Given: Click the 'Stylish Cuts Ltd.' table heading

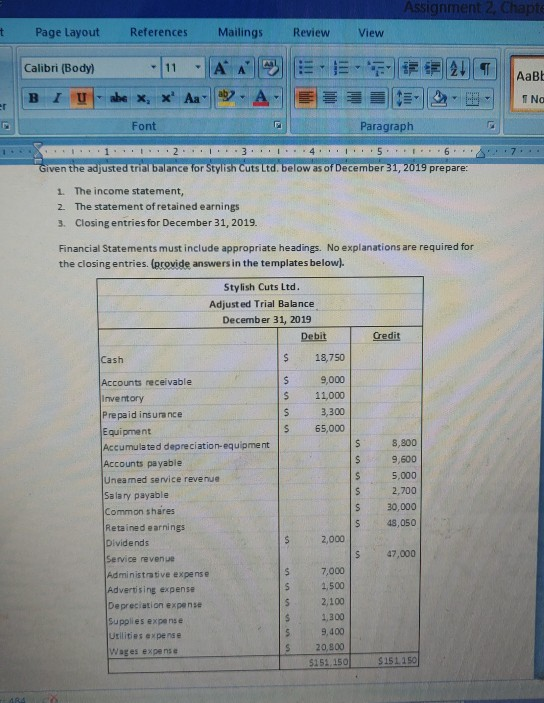Looking at the screenshot, I should coord(261,287).
